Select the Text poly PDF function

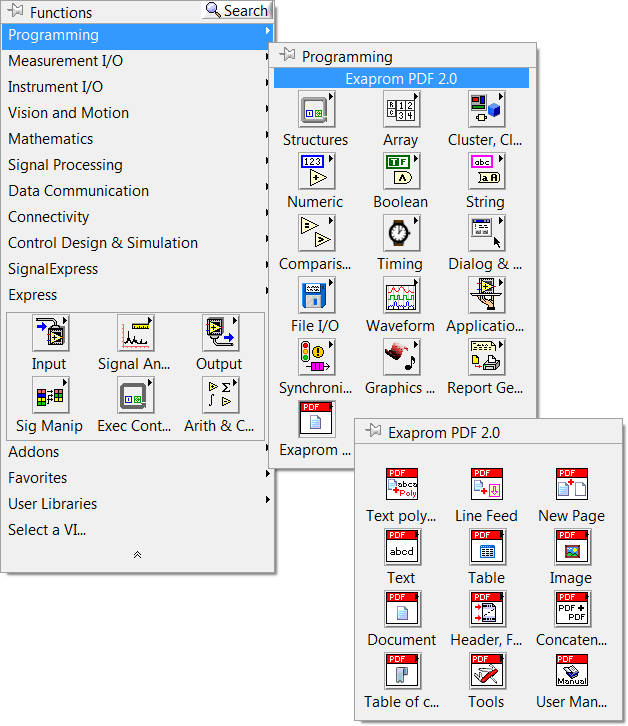[x=402, y=484]
